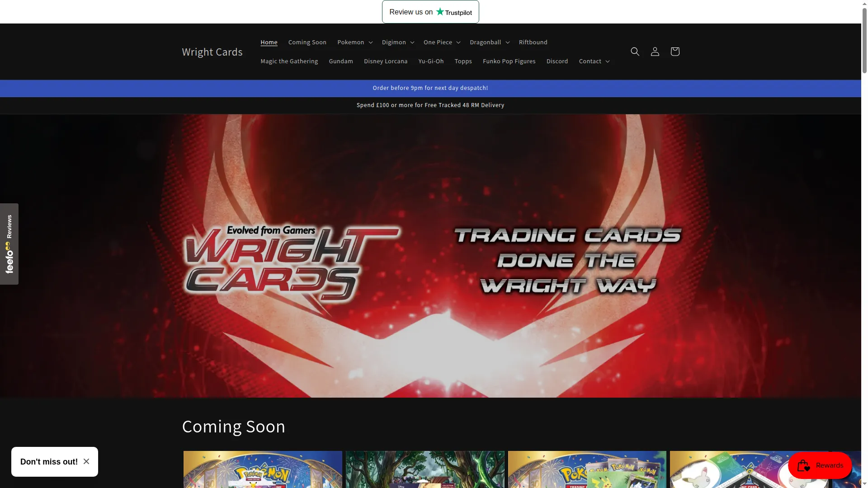Go to the Home menu item
Viewport: 868px width, 488px height.
click(269, 42)
